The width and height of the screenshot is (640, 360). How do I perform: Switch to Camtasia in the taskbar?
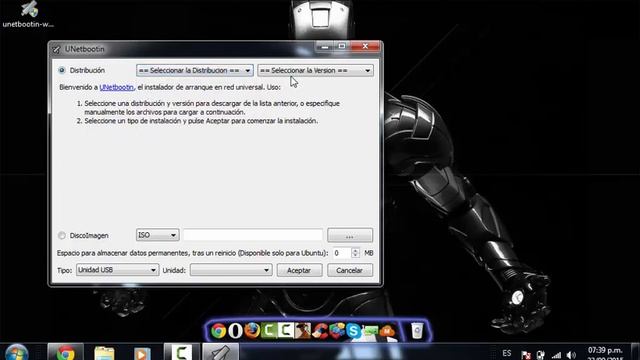[x=182, y=352]
